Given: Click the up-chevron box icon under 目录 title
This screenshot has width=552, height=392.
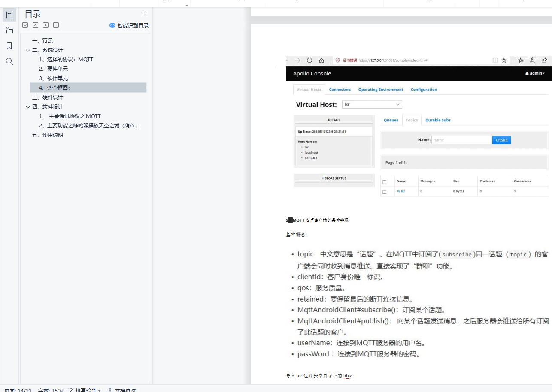Looking at the screenshot, I should click(36, 25).
